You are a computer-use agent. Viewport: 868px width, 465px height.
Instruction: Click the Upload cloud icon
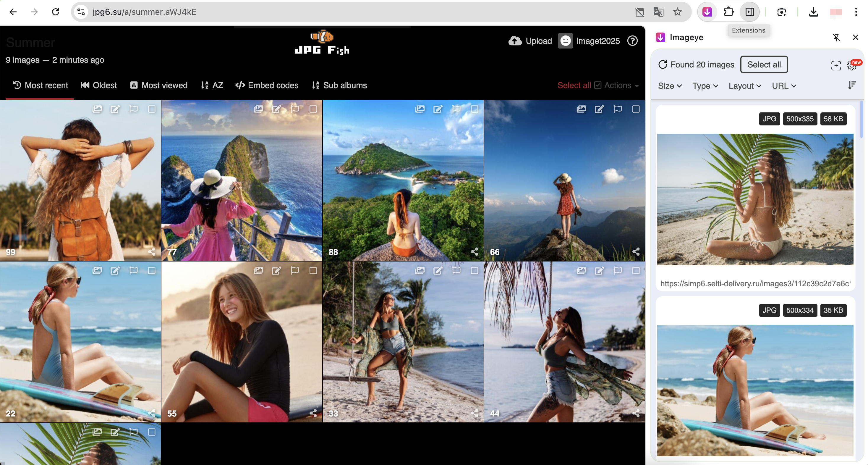(x=515, y=41)
